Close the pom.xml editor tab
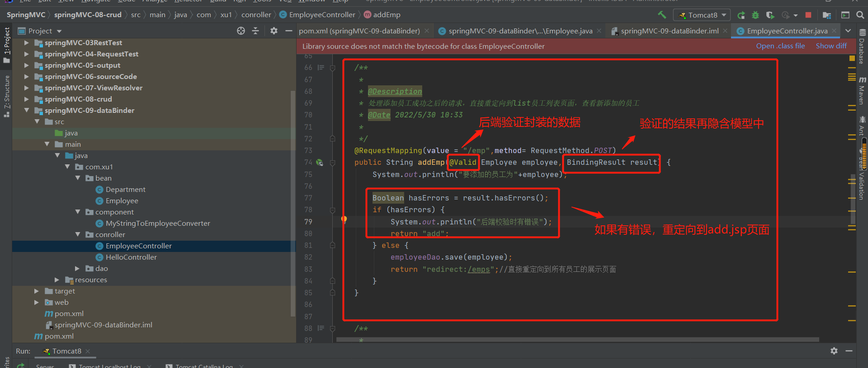Viewport: 868px width, 368px height. tap(426, 31)
